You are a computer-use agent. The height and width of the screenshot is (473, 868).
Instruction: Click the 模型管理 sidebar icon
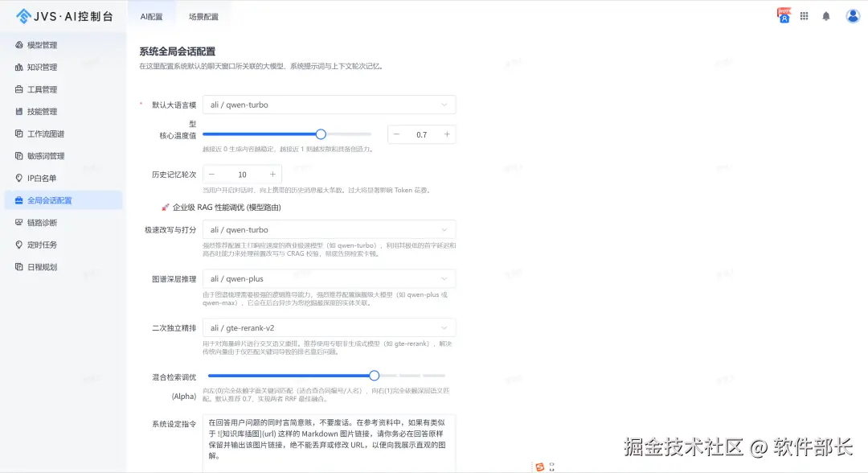point(18,45)
